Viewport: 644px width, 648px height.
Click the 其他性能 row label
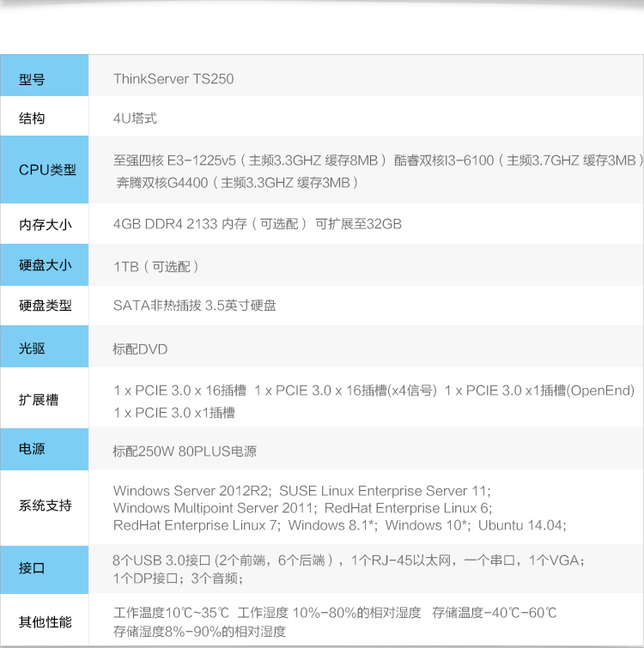tap(46, 622)
